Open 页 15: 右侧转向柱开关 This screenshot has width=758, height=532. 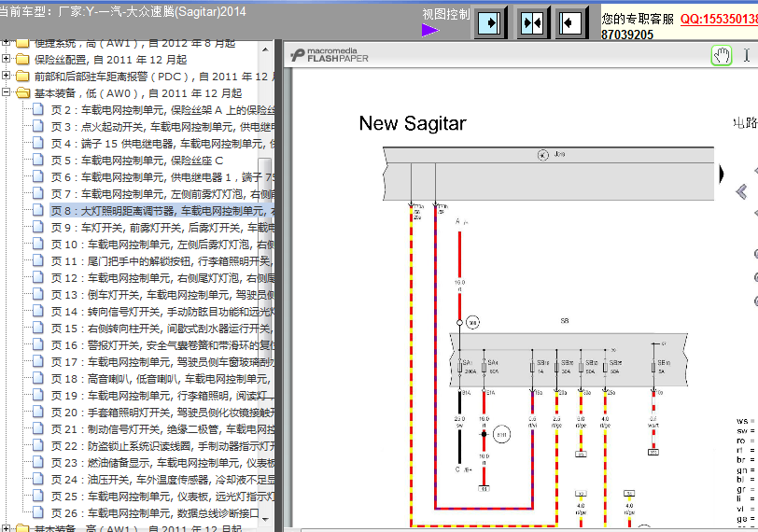click(x=162, y=329)
